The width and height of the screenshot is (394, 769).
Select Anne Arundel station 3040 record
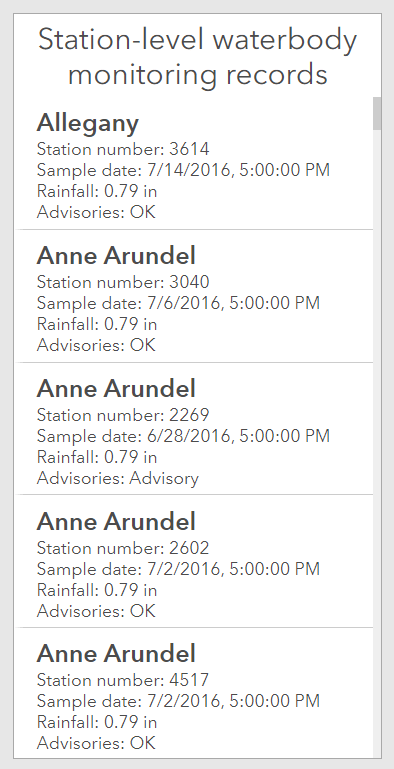tap(195, 296)
